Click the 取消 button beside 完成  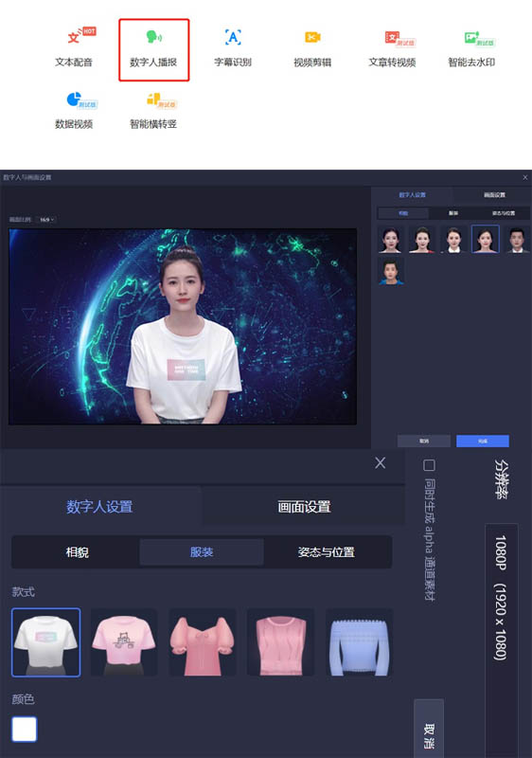(424, 441)
